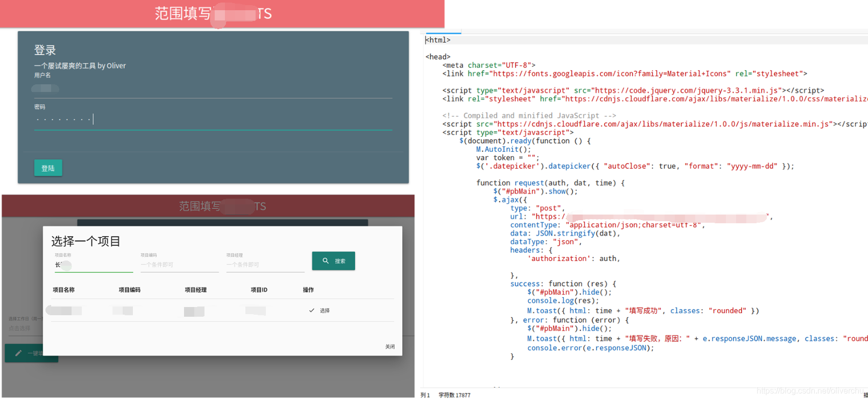
Task: Click the 项目经理 column header in table
Action: [x=196, y=290]
